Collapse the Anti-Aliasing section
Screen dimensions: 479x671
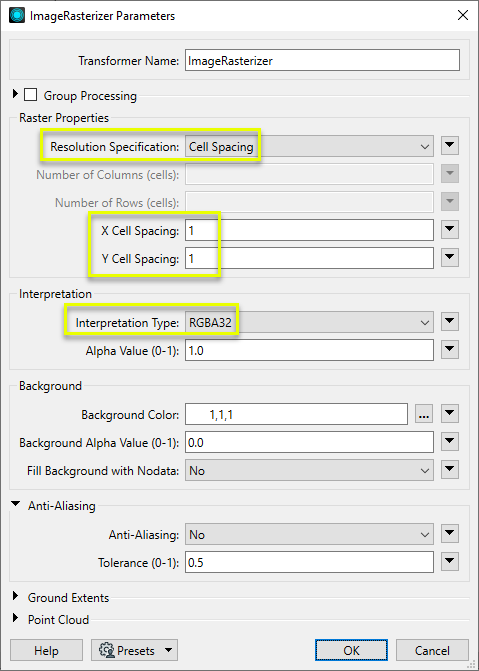click(16, 505)
